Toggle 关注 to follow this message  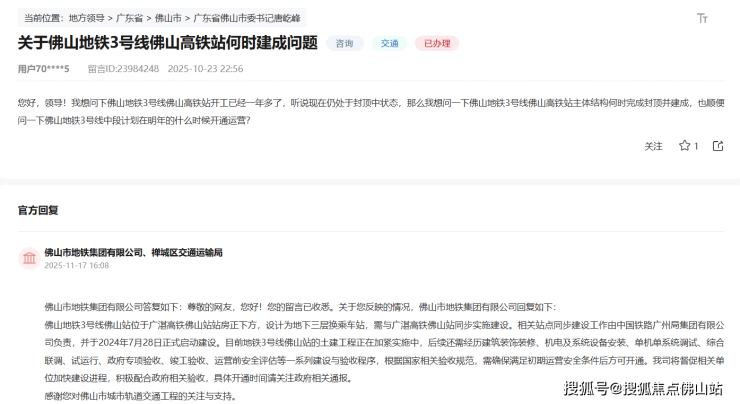[x=653, y=146]
